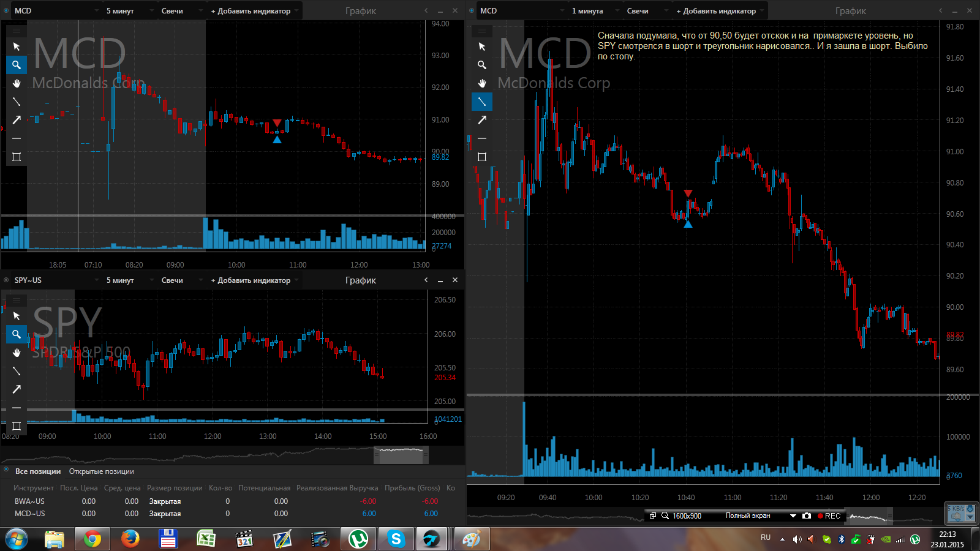
Task: Click the recorder magnifier icon next to 1600x900
Action: coord(665,516)
